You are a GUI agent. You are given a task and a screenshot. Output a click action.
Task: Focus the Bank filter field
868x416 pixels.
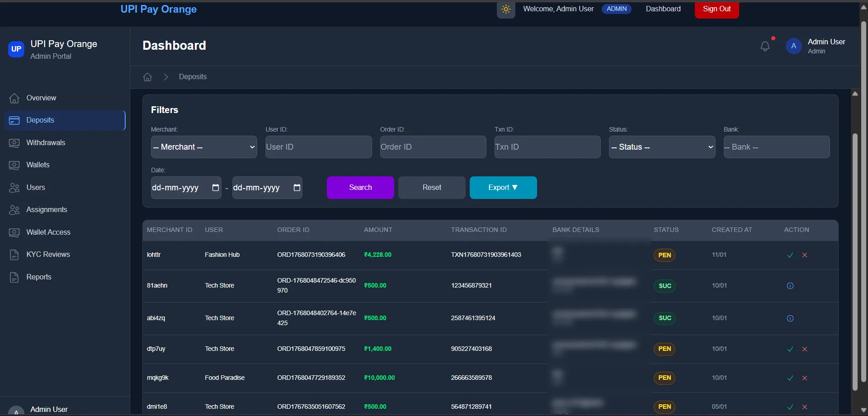point(777,147)
